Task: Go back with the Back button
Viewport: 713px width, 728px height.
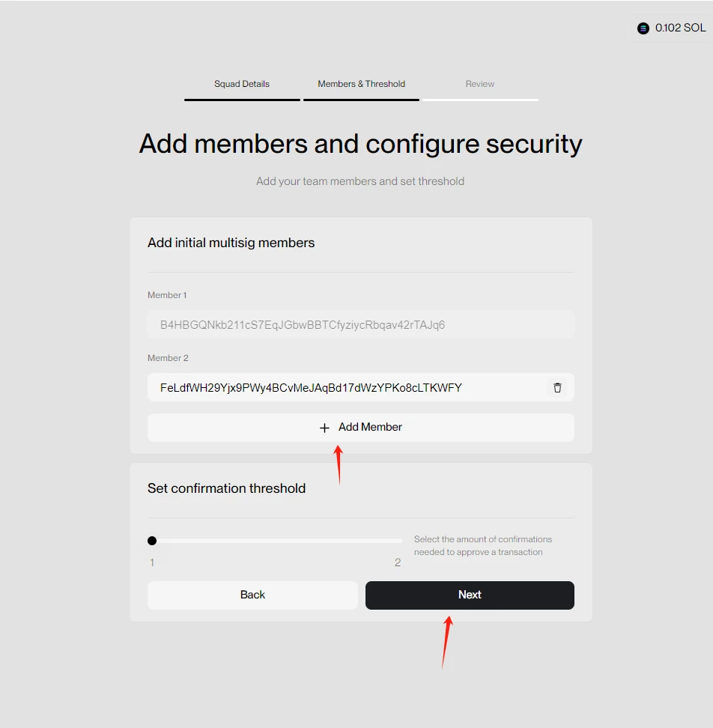Action: (252, 595)
